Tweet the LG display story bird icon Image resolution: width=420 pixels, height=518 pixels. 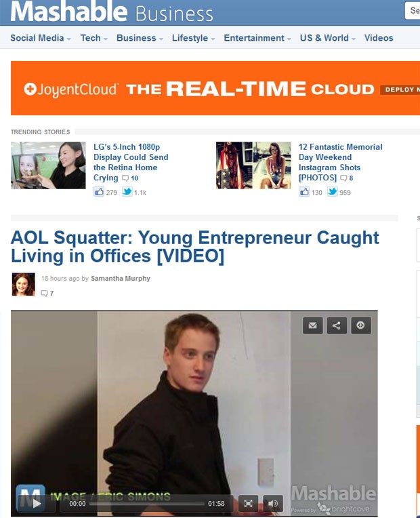coord(127,192)
